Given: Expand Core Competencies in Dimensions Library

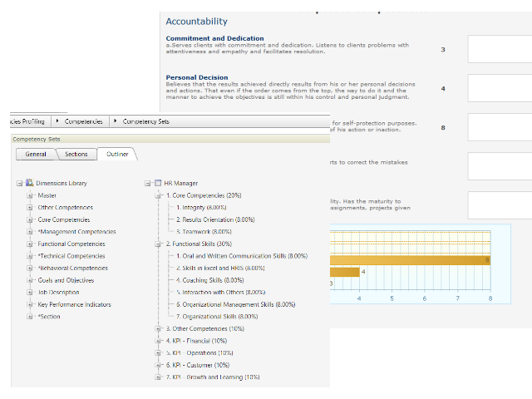Looking at the screenshot, I should pyautogui.click(x=30, y=219).
